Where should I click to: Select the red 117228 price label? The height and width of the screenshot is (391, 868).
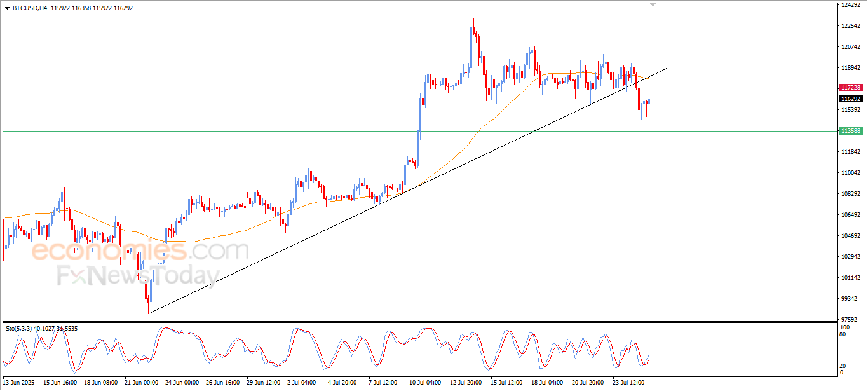(x=850, y=88)
